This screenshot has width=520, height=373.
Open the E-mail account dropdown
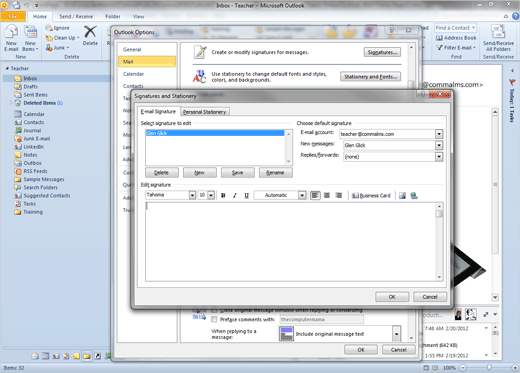point(439,134)
